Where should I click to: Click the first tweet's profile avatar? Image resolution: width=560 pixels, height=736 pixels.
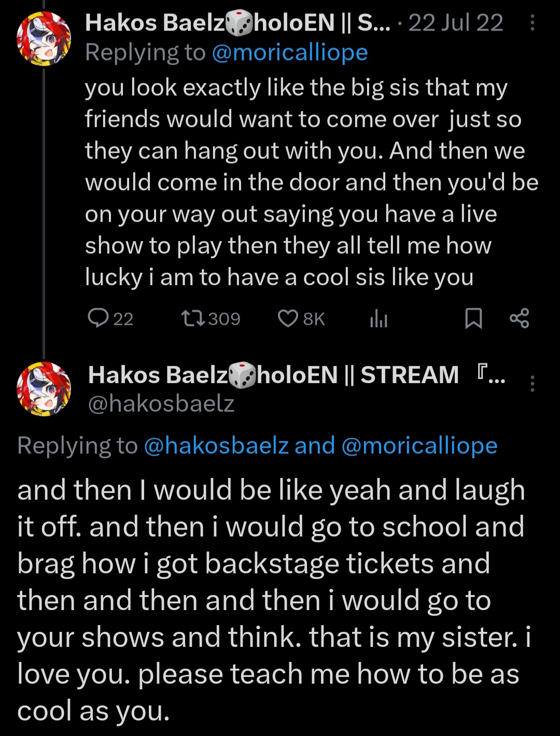(44, 39)
